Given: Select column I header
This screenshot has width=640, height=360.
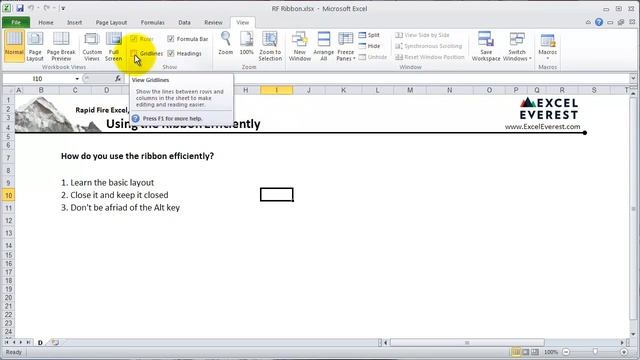Looking at the screenshot, I should pos(276,90).
